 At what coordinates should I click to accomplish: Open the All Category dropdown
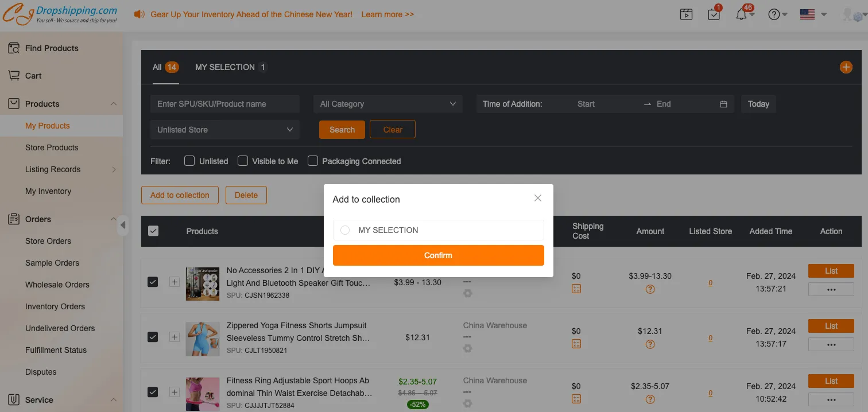tap(387, 104)
